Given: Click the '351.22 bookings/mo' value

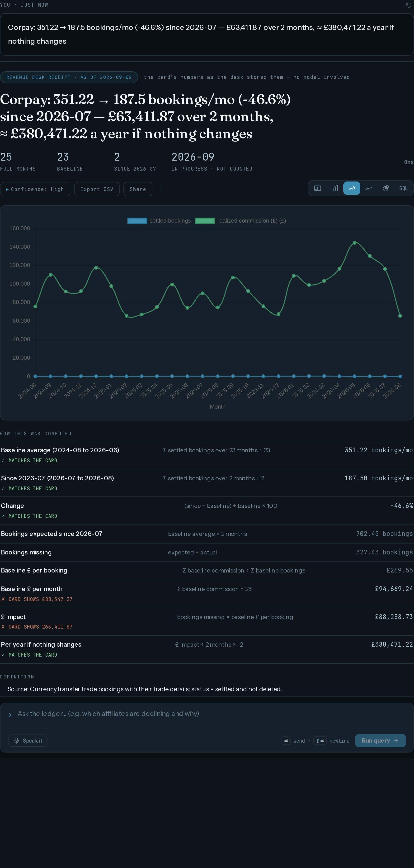Looking at the screenshot, I should [379, 450].
